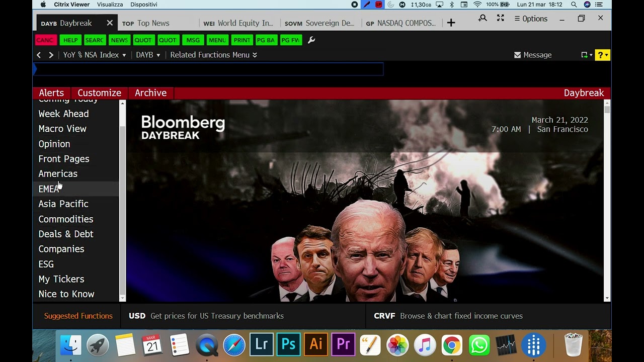Click the green MSG key button

tap(193, 40)
